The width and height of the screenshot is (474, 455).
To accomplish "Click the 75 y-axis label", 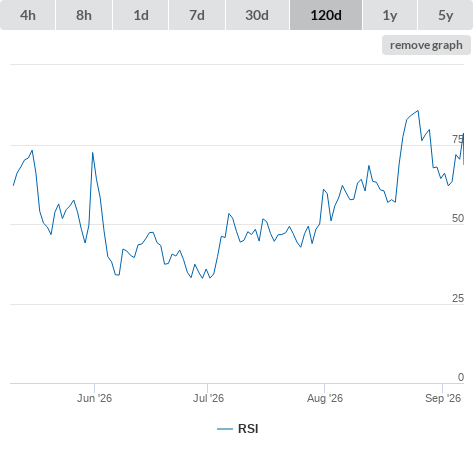I will pos(458,139).
